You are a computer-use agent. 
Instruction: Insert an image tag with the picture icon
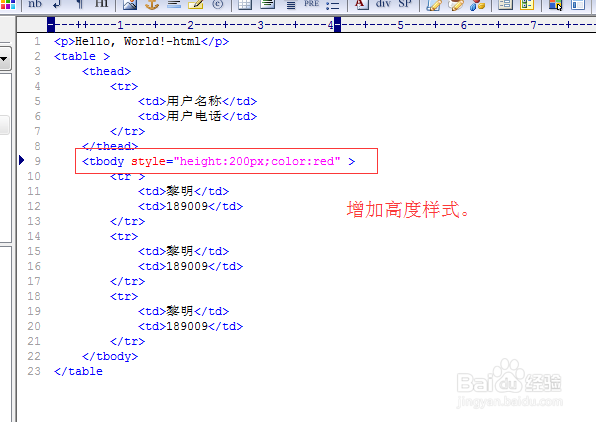tap(130, 4)
